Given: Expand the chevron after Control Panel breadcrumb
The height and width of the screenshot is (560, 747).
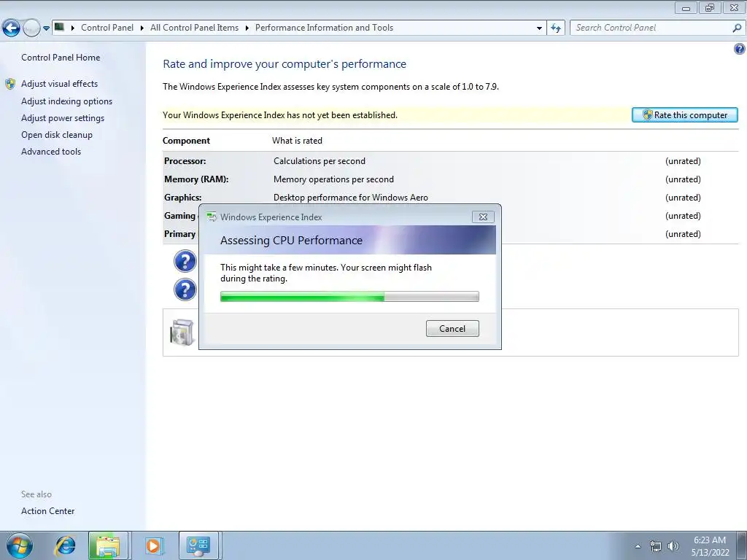Looking at the screenshot, I should (x=142, y=28).
